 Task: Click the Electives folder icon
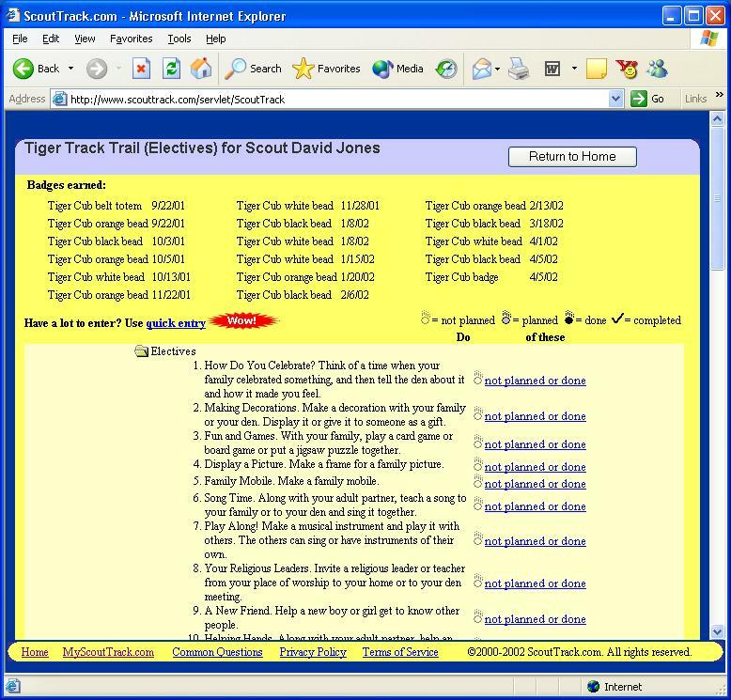pyautogui.click(x=141, y=350)
